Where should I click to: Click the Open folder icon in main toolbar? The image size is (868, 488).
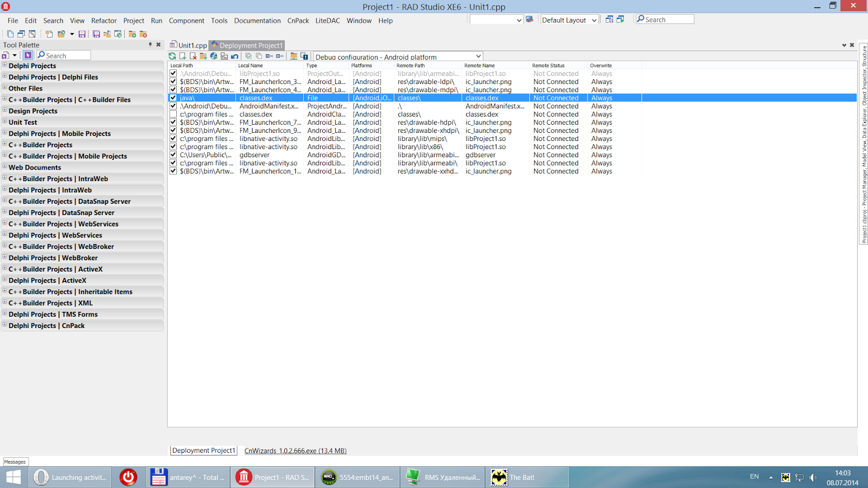click(61, 34)
